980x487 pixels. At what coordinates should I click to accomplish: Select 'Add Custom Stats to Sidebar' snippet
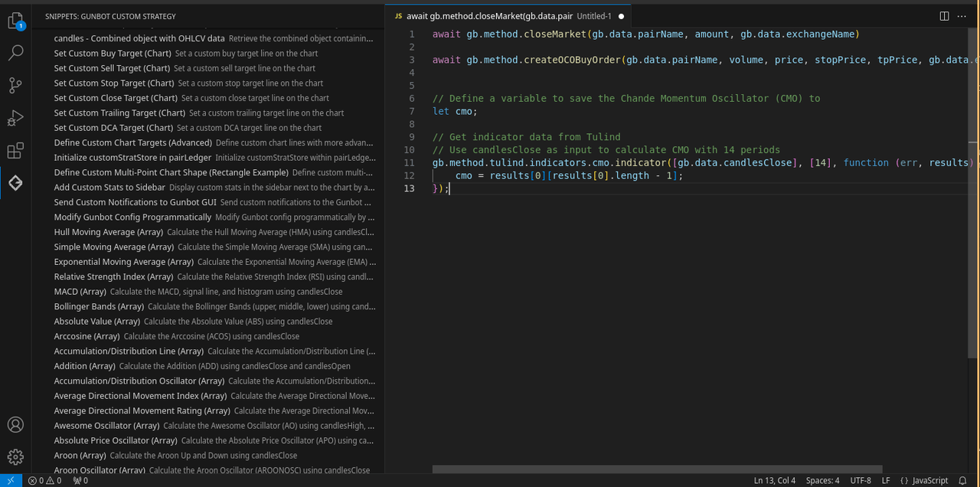(208, 187)
